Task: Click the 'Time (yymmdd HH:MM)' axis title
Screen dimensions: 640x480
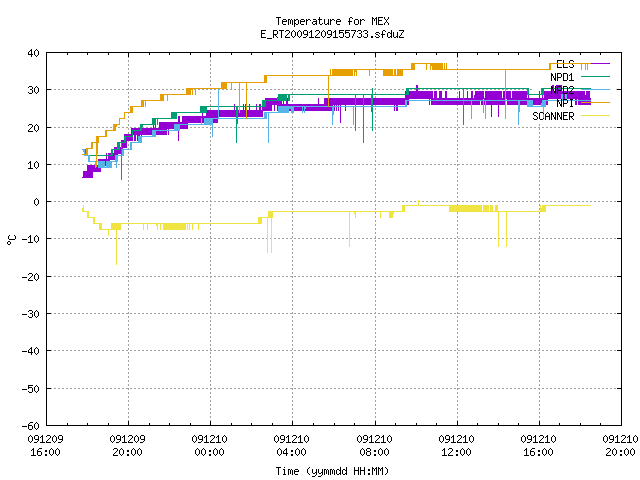Action: (332, 471)
